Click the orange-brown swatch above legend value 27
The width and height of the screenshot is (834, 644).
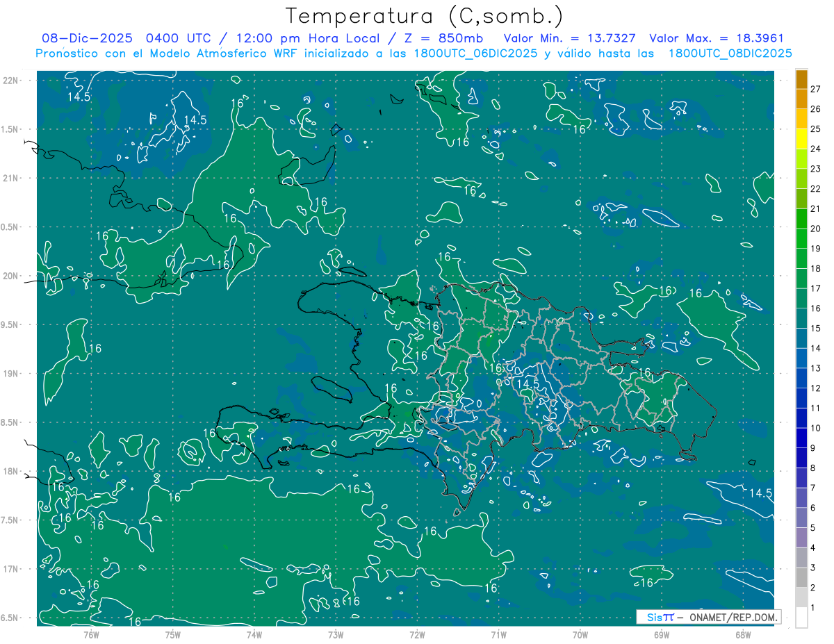801,79
